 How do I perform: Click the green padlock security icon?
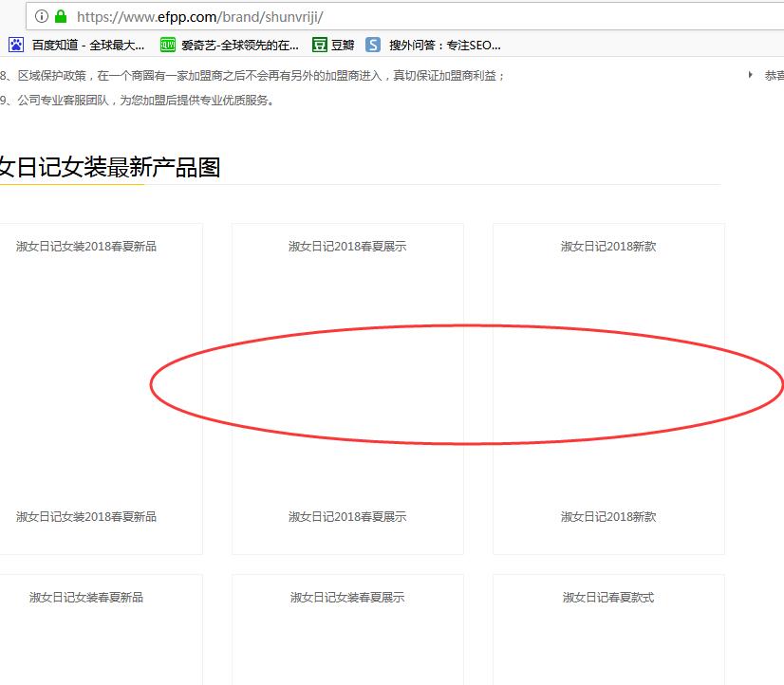click(x=61, y=16)
